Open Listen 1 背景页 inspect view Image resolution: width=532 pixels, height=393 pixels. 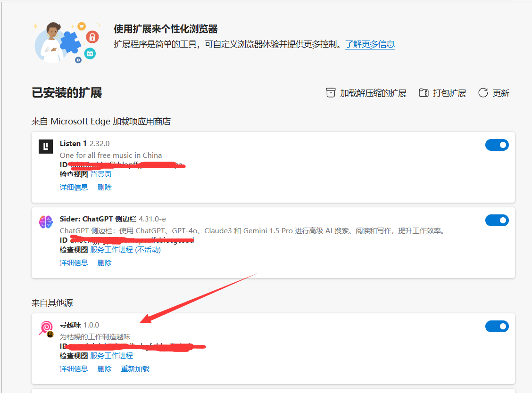[x=101, y=174]
